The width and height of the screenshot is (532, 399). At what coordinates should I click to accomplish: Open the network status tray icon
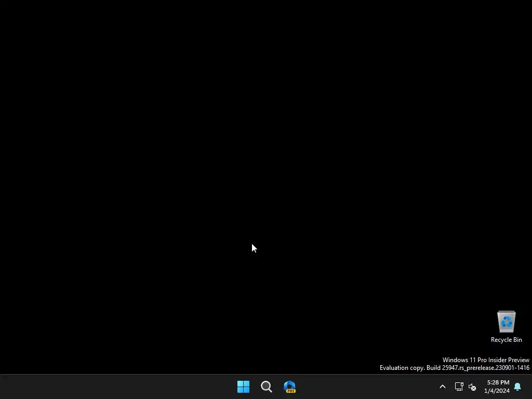(459, 387)
